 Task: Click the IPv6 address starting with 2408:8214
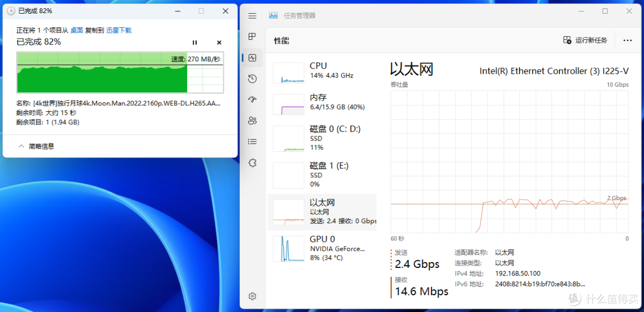point(540,285)
